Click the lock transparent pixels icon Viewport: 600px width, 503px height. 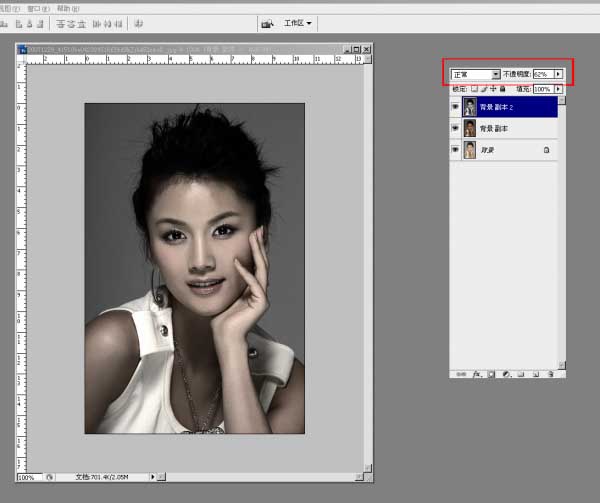[x=474, y=89]
